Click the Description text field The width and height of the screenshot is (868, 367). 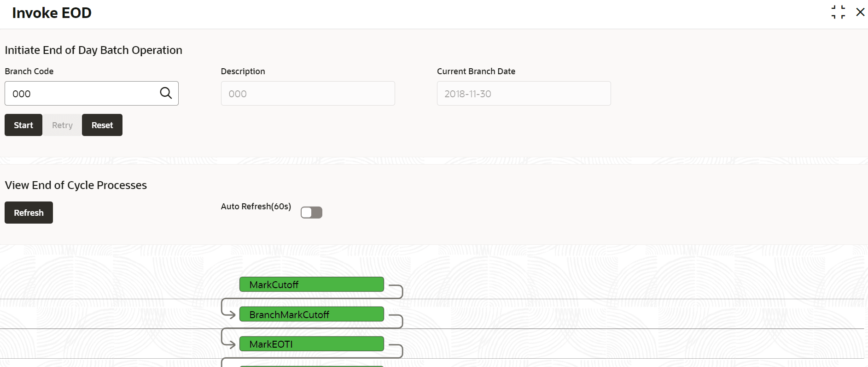[x=308, y=94]
